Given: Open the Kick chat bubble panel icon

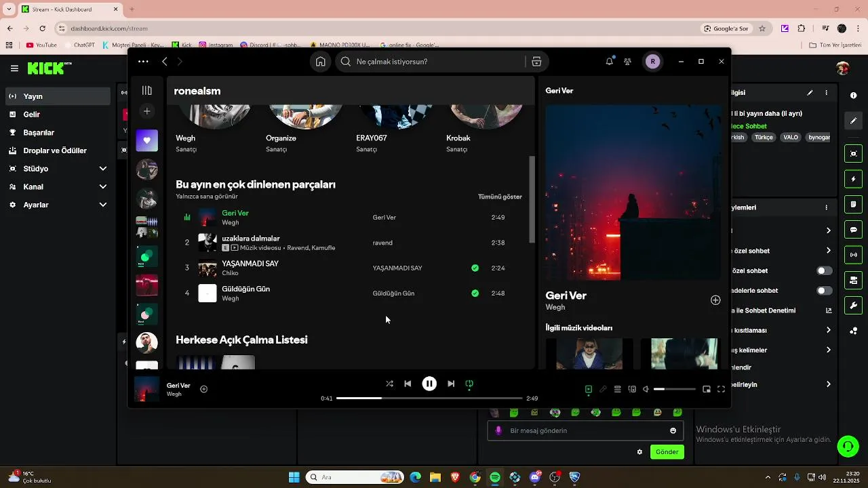Looking at the screenshot, I should click(x=853, y=230).
